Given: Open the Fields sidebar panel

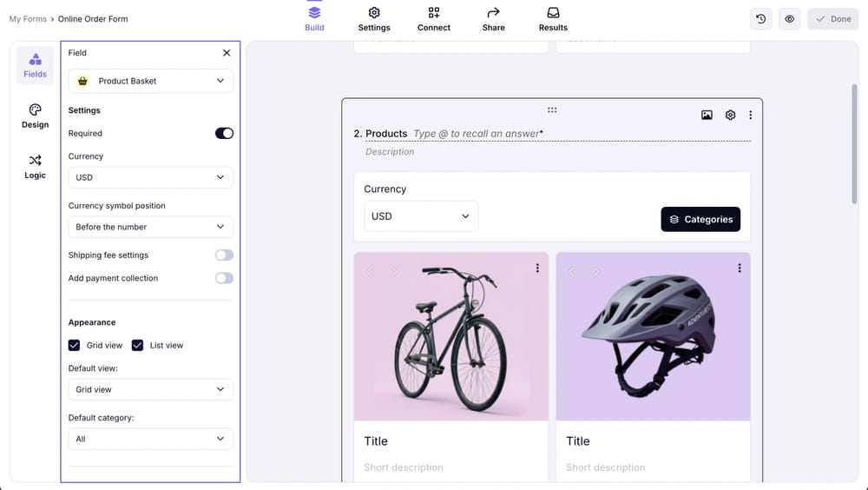Looking at the screenshot, I should point(35,65).
